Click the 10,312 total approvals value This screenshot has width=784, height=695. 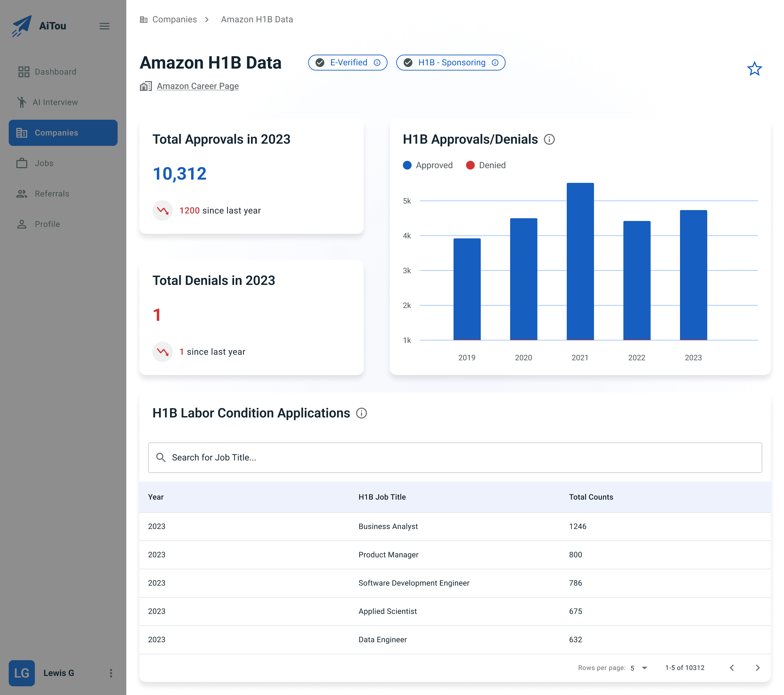coord(179,174)
